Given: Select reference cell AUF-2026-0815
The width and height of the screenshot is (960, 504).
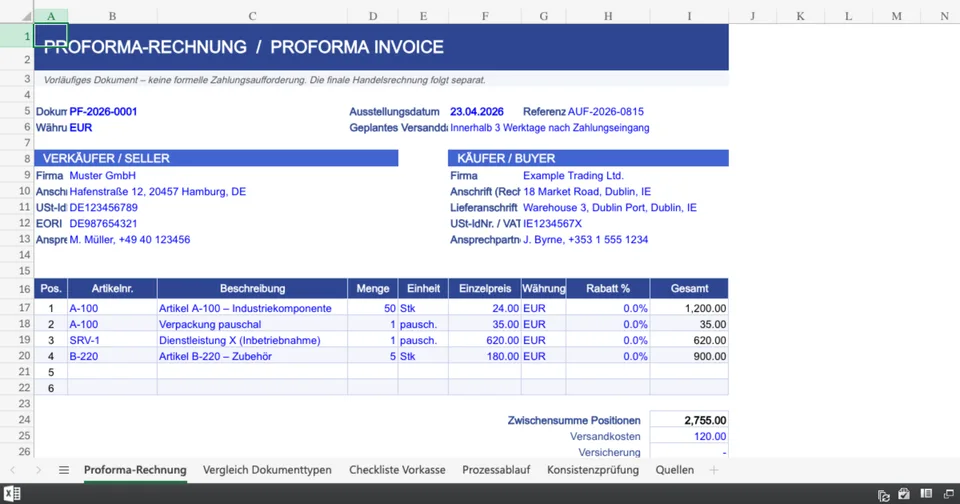Looking at the screenshot, I should tap(606, 111).
